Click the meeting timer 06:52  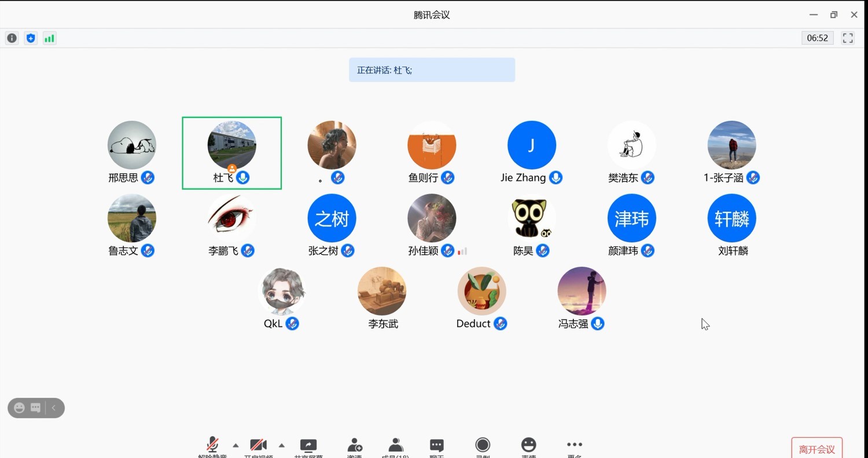817,38
